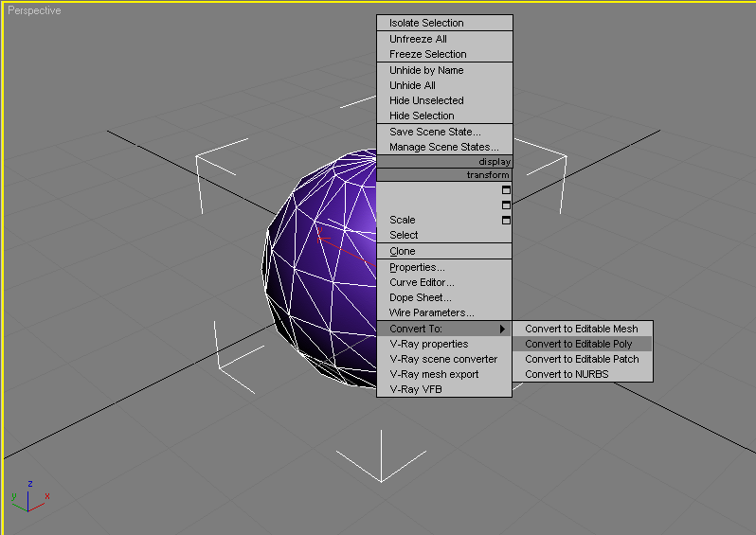Click the display quad header
756x535 pixels.
[444, 162]
